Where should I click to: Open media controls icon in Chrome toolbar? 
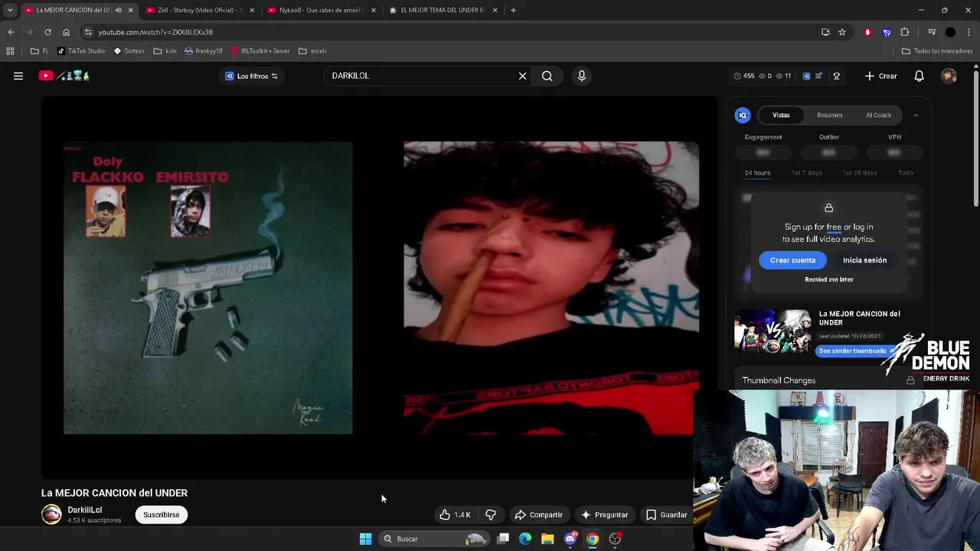(932, 32)
